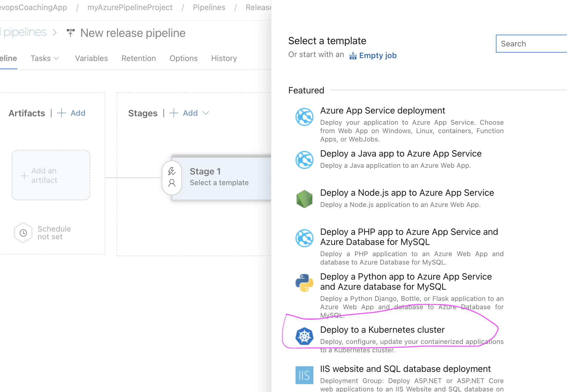The height and width of the screenshot is (392, 567).
Task: Click the Java app Azure globe icon
Action: (x=304, y=160)
